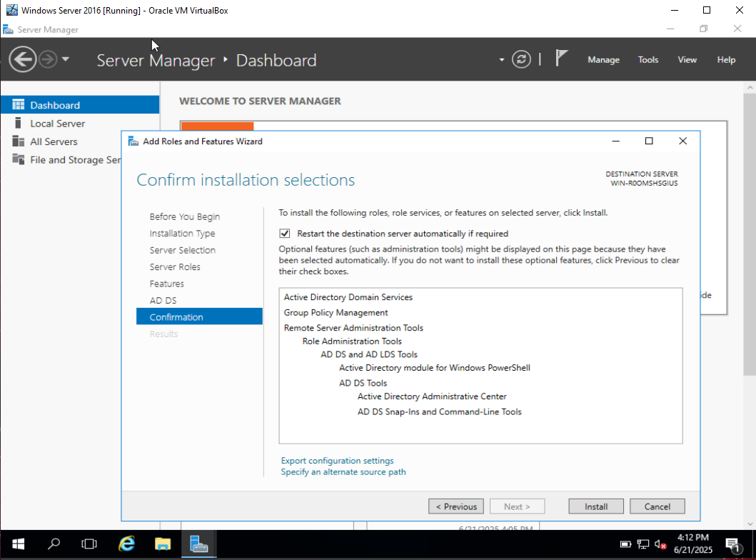
Task: Open the navigation history dropdown arrow
Action: click(x=66, y=59)
